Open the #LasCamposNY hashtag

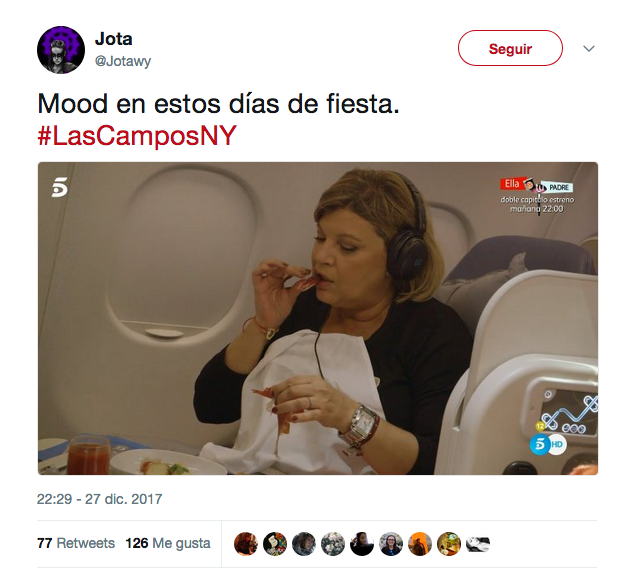(x=137, y=135)
